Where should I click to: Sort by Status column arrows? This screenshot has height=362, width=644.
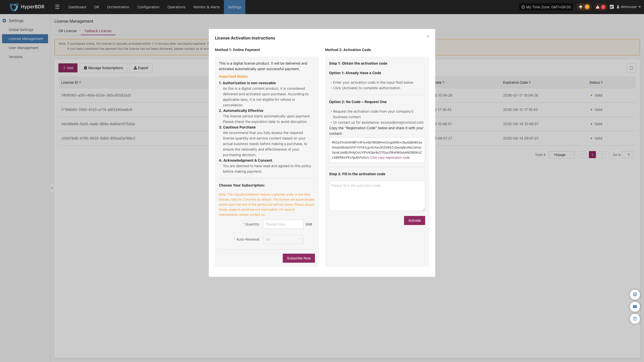pos(602,82)
